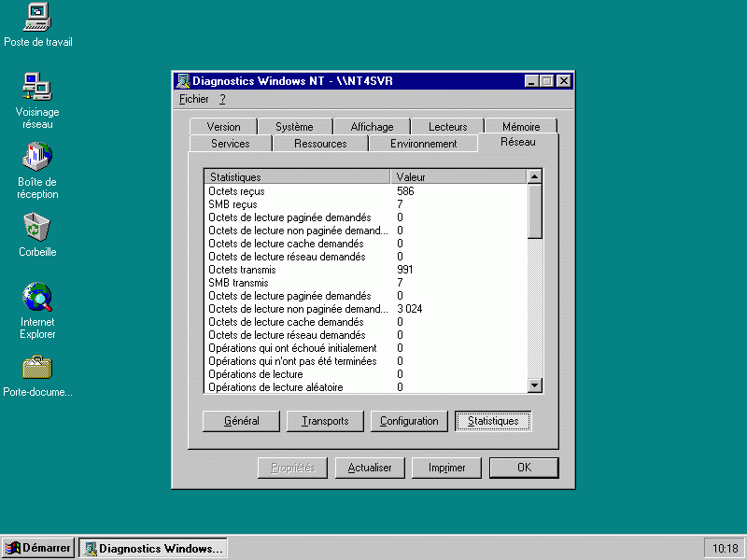Click the Valeur column header
The image size is (747, 560).
tap(458, 176)
